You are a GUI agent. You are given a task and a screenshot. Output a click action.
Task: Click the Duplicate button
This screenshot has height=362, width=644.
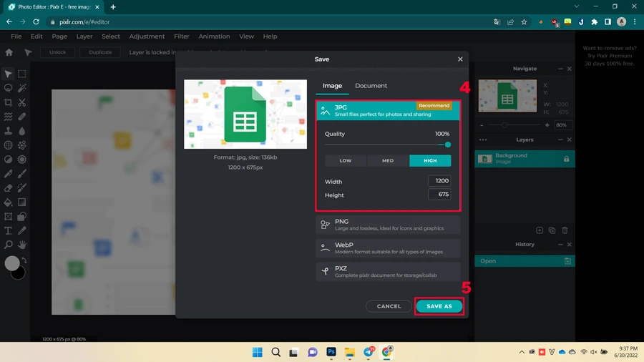100,52
